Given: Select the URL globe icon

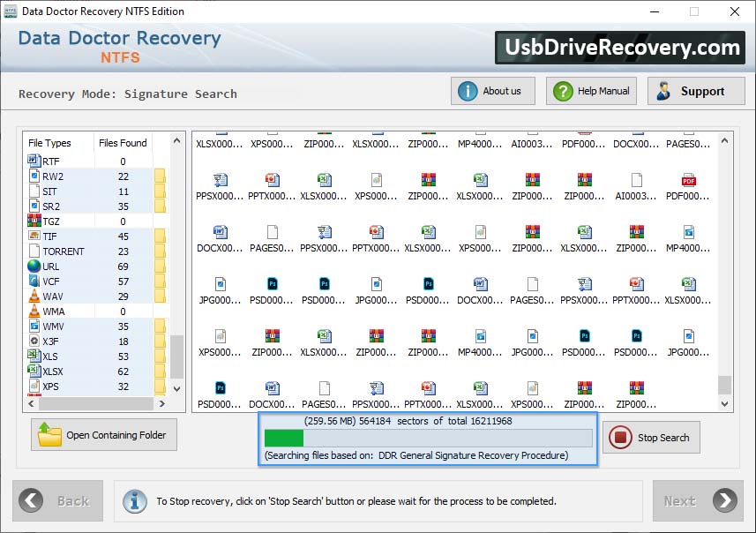Looking at the screenshot, I should pos(34,266).
